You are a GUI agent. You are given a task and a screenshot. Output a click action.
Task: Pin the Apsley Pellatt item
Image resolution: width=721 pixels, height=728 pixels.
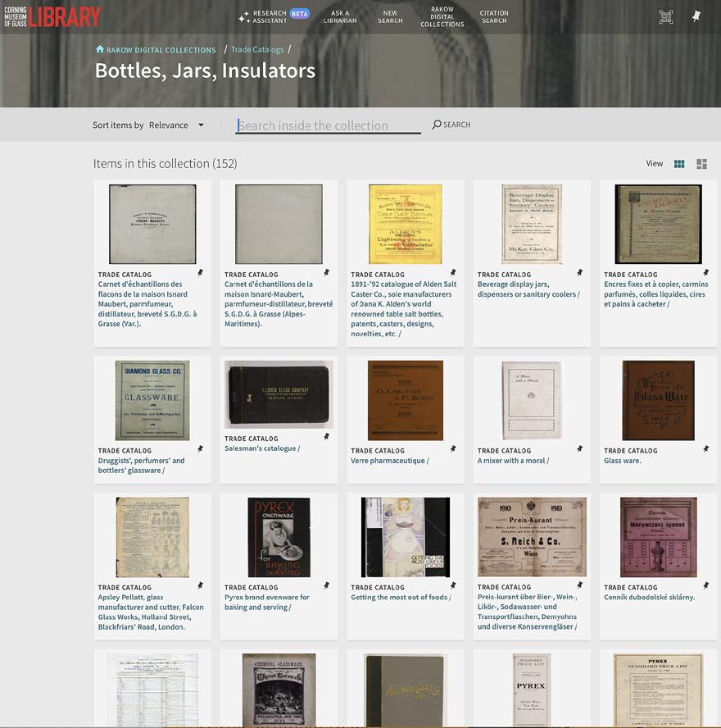201,585
